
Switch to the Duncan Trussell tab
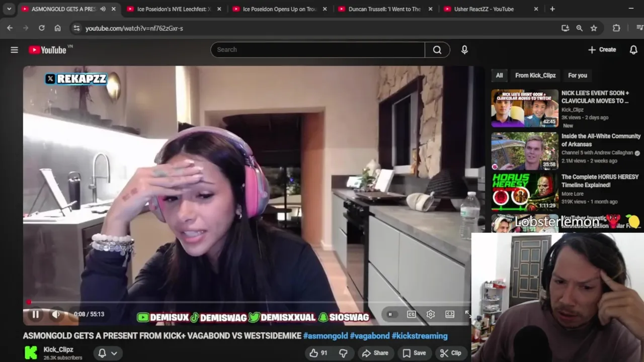385,9
